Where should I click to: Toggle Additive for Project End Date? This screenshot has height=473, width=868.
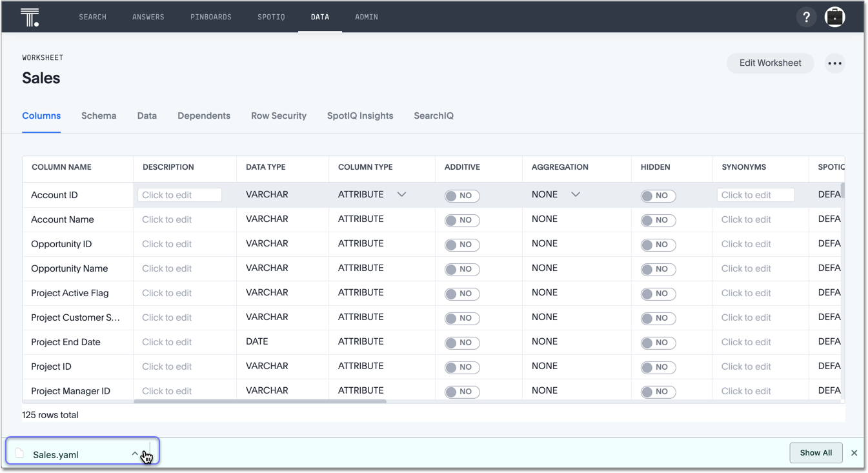pos(462,343)
